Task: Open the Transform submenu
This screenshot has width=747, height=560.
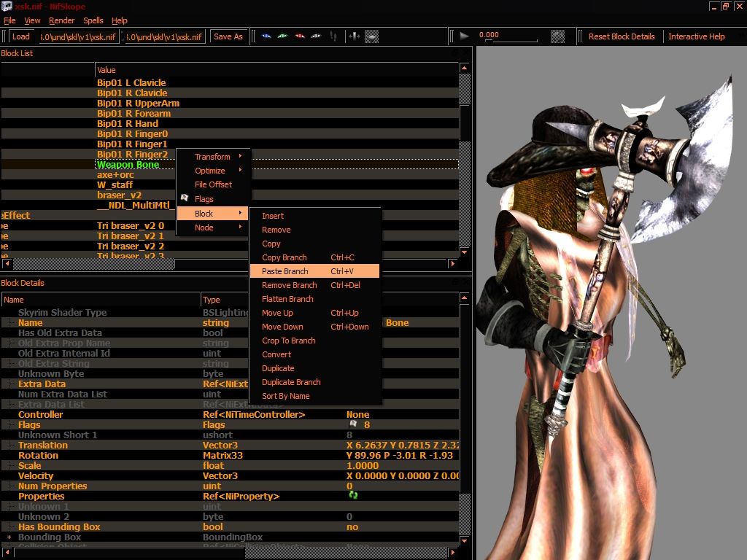Action: [214, 157]
